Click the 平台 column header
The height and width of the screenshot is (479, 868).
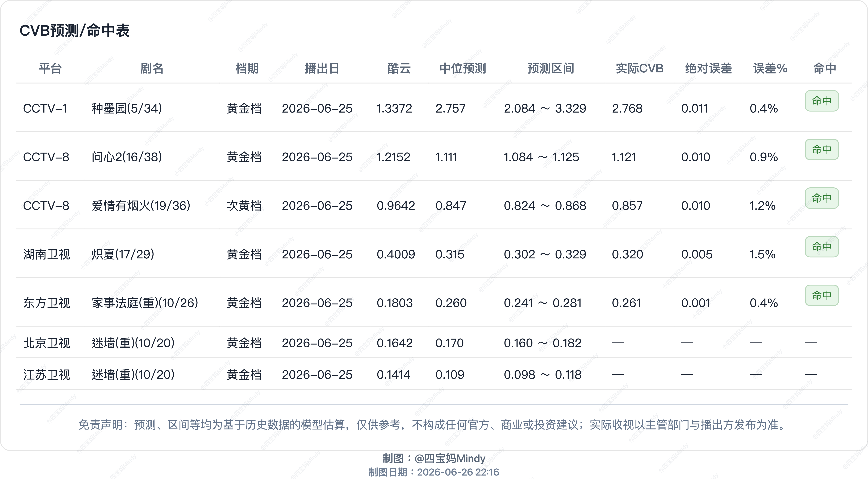click(x=50, y=68)
